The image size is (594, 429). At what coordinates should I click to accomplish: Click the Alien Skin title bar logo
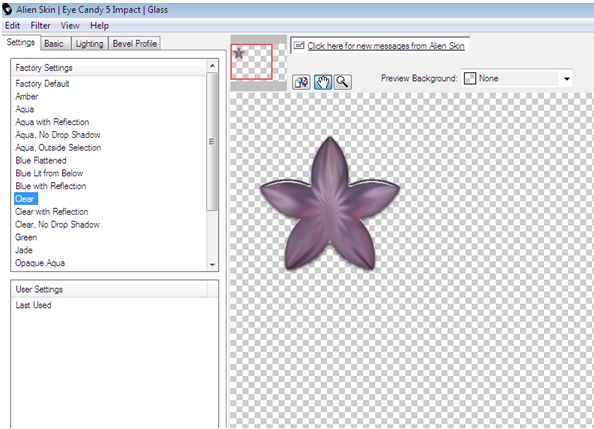[7, 9]
